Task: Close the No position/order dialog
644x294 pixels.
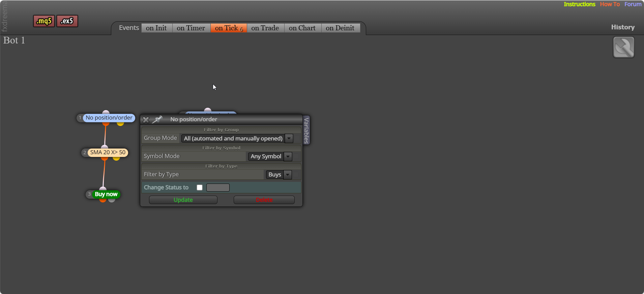Action: [x=146, y=120]
